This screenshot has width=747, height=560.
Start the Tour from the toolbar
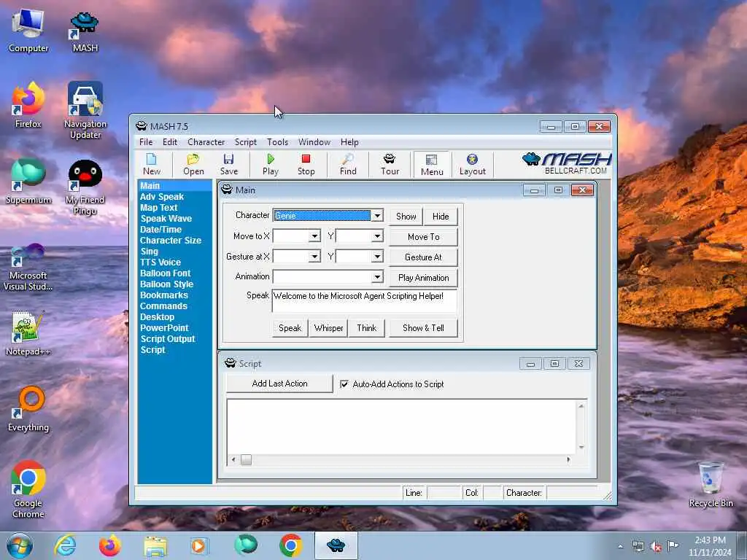(x=390, y=164)
